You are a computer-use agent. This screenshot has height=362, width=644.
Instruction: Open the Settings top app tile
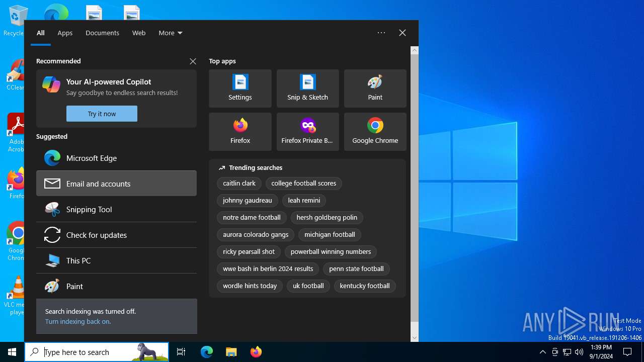click(x=240, y=88)
